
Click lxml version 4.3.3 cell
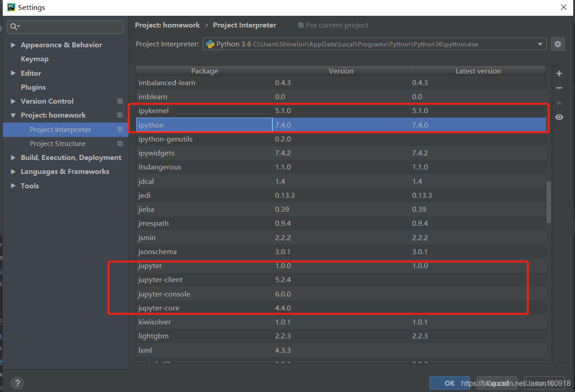click(x=341, y=350)
